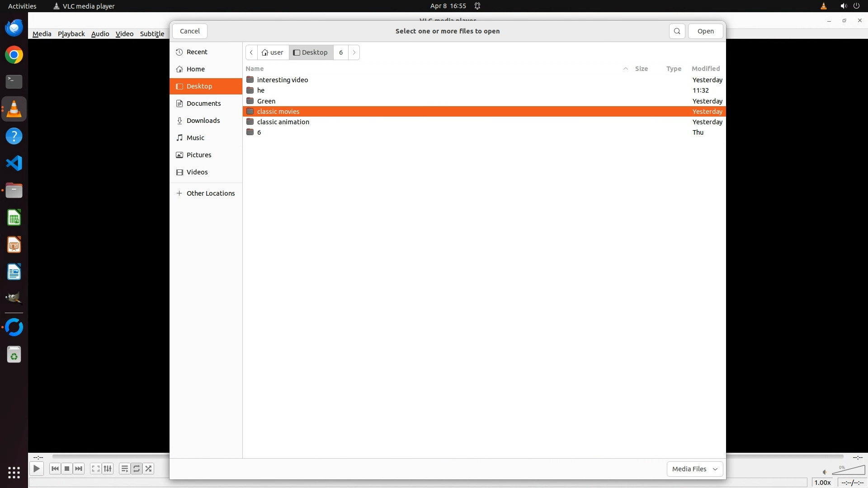Viewport: 868px width, 488px height.
Task: Adjust the VLC volume slider
Action: (x=848, y=470)
